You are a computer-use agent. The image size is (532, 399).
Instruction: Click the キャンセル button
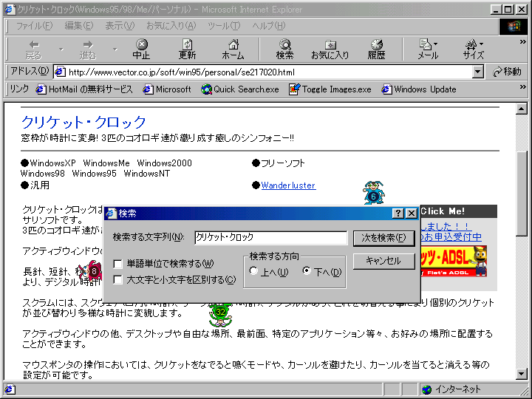pos(383,262)
